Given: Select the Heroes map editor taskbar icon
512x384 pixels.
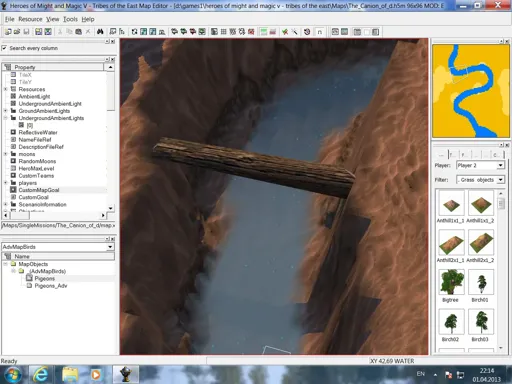Looking at the screenshot, I should coord(125,375).
